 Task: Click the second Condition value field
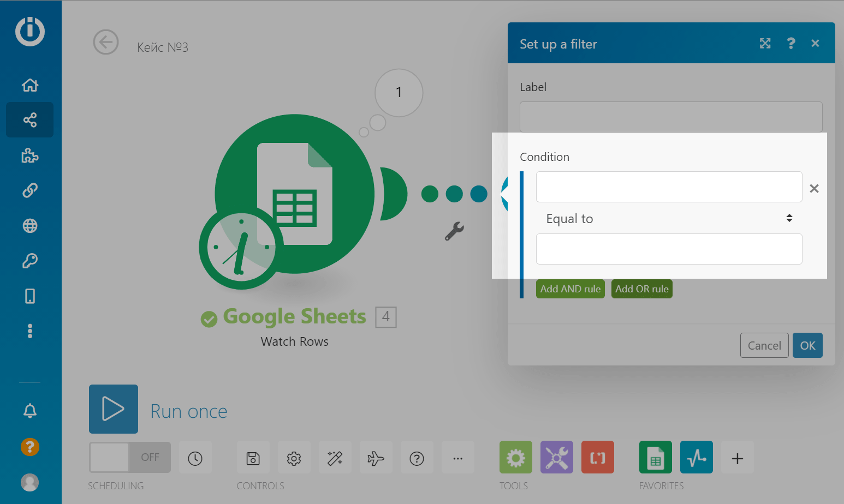pyautogui.click(x=669, y=249)
